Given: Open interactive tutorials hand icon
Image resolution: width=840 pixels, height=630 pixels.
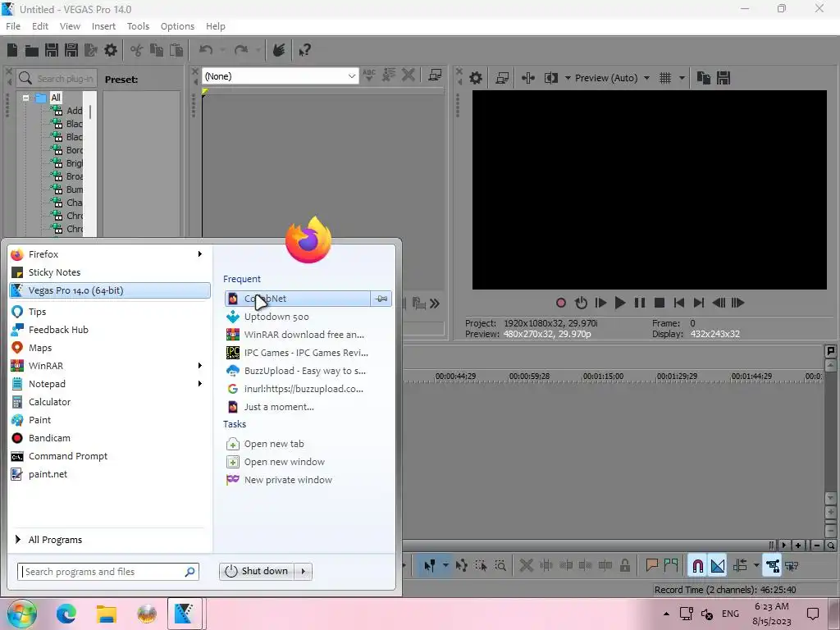Looking at the screenshot, I should click(x=279, y=50).
